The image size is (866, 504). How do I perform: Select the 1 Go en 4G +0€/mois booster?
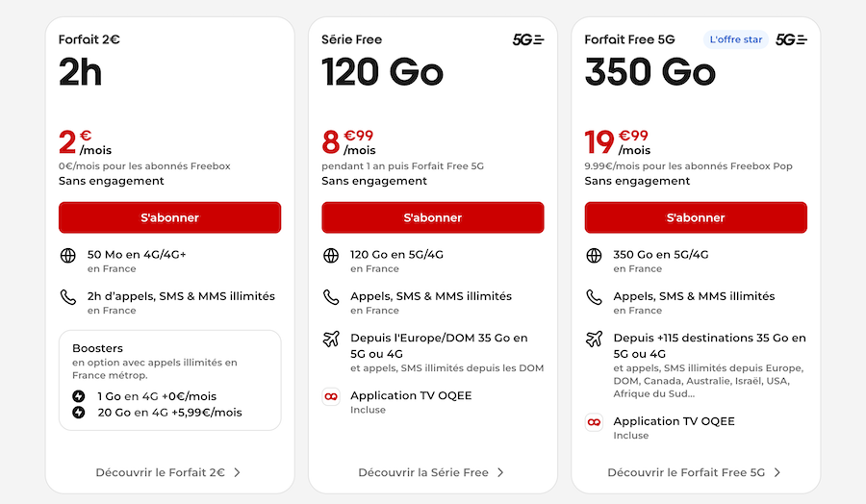click(157, 396)
